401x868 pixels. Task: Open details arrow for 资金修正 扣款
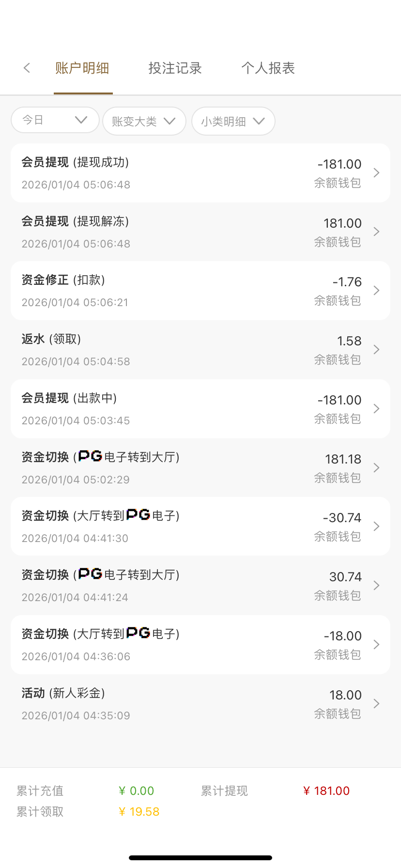(376, 291)
